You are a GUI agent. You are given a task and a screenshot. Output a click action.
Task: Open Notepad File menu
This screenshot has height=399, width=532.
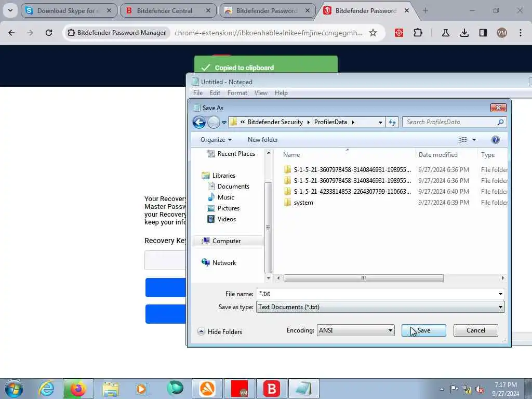click(197, 93)
